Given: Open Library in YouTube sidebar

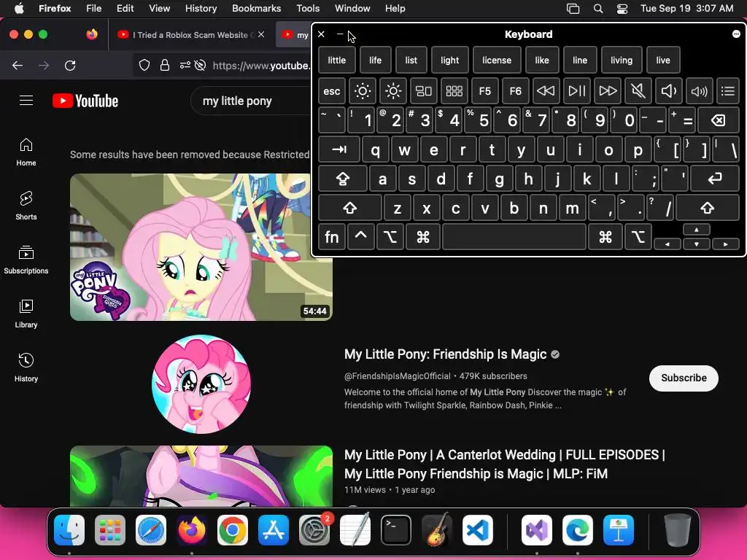Looking at the screenshot, I should coord(26,314).
